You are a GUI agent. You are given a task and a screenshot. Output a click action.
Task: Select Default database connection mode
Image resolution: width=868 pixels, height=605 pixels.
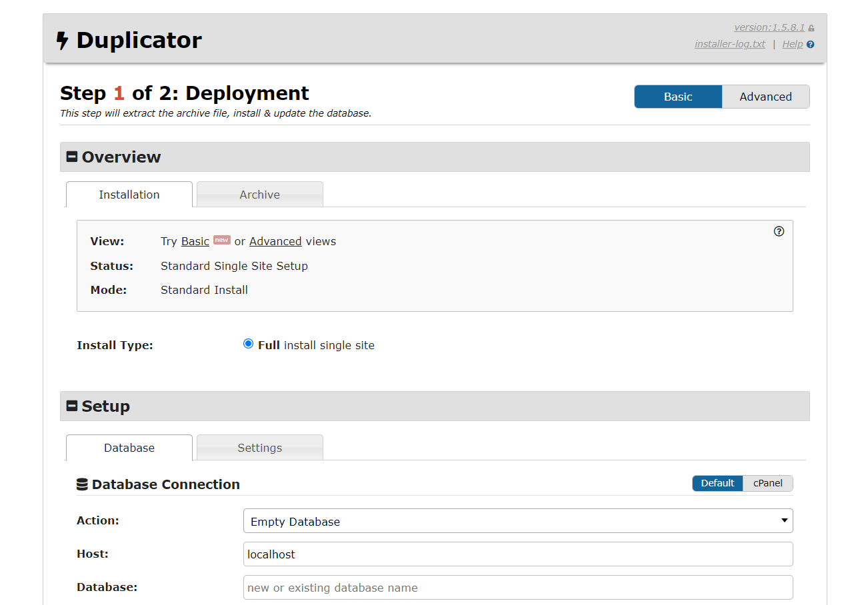click(x=717, y=483)
